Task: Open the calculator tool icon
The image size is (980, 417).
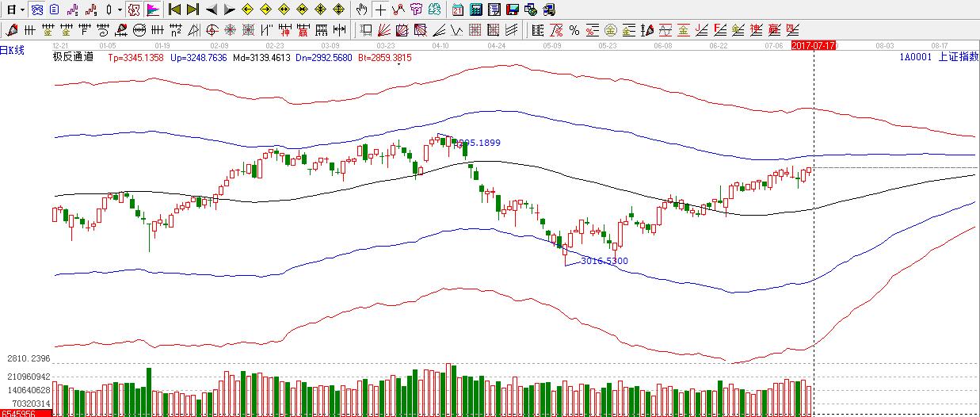Action: [x=476, y=10]
